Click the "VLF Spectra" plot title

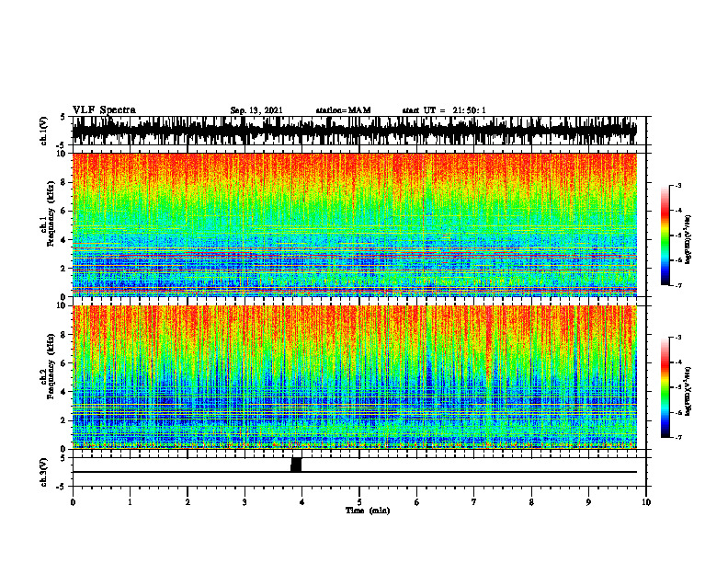[104, 110]
